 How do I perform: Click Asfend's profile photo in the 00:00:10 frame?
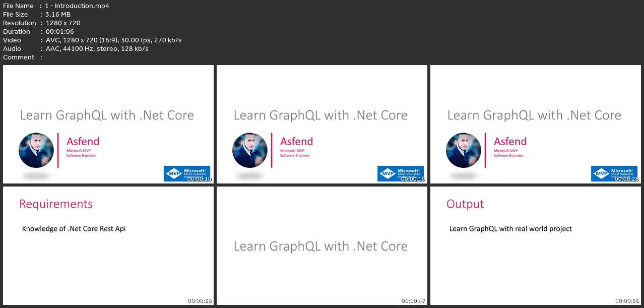coord(36,150)
